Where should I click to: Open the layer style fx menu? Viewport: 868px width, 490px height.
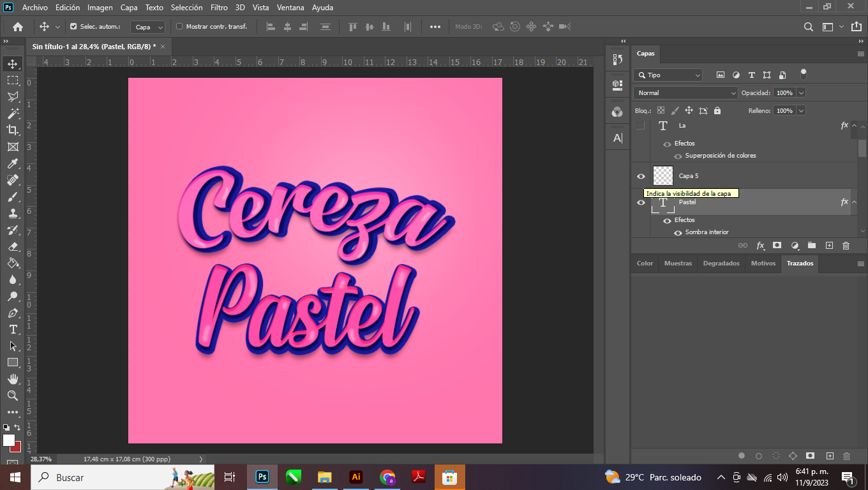760,245
